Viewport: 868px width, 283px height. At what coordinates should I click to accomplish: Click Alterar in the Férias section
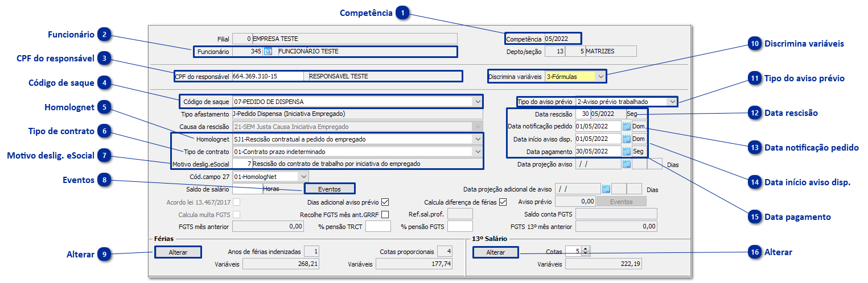pyautogui.click(x=178, y=251)
